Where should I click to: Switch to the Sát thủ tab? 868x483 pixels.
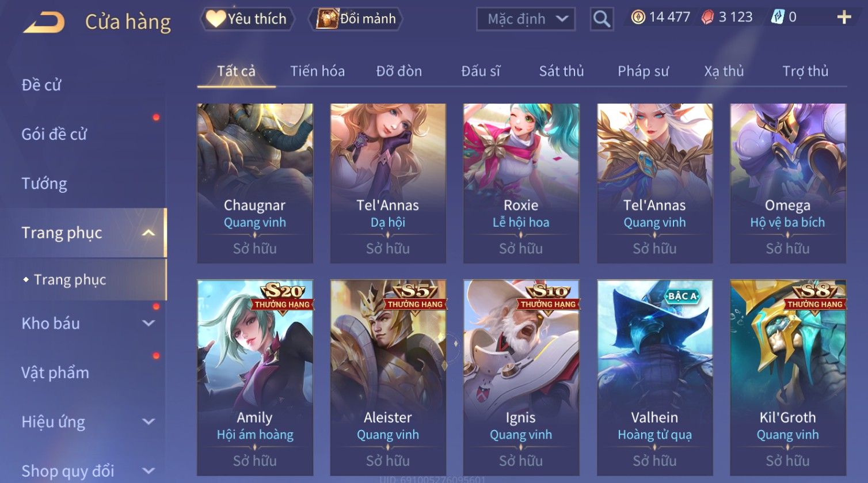[561, 71]
